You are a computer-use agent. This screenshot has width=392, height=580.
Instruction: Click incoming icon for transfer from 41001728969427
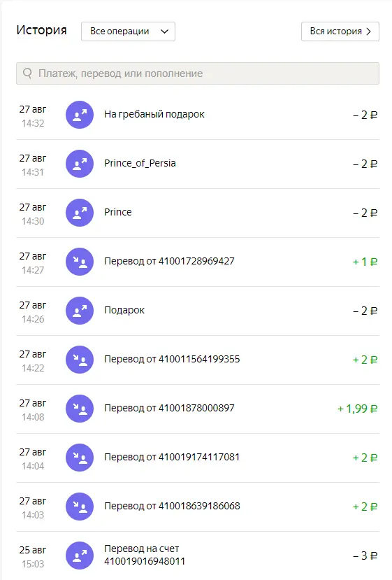click(x=80, y=262)
